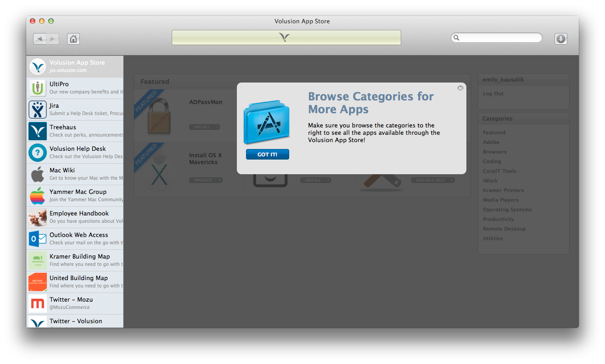Open the Kramer Printers category
605x364 pixels.
(x=503, y=190)
